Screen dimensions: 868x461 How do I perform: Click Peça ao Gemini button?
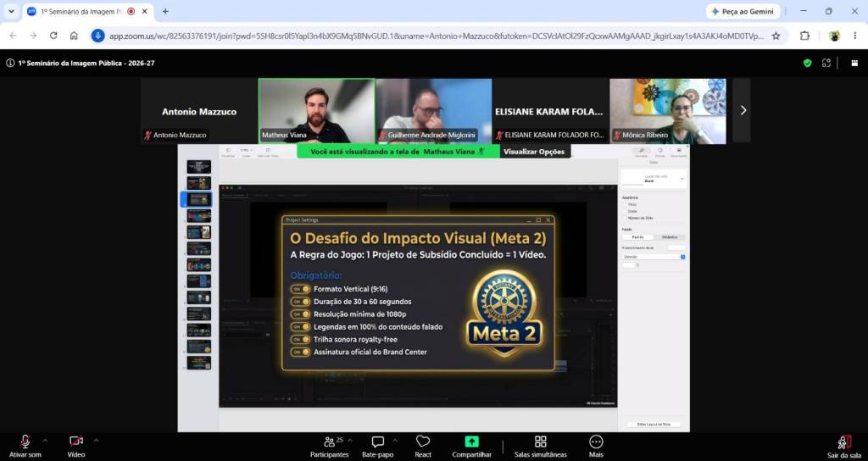[743, 11]
